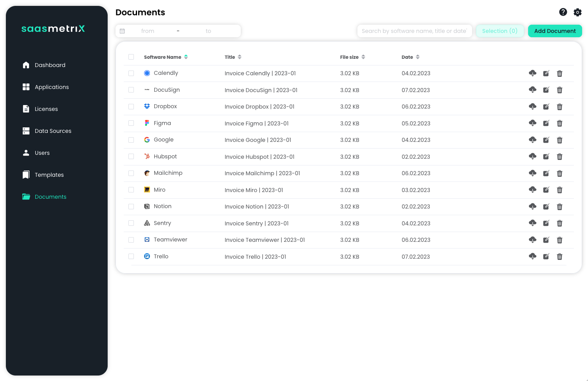The height and width of the screenshot is (381, 588).
Task: Sort documents by Date
Action: (417, 57)
